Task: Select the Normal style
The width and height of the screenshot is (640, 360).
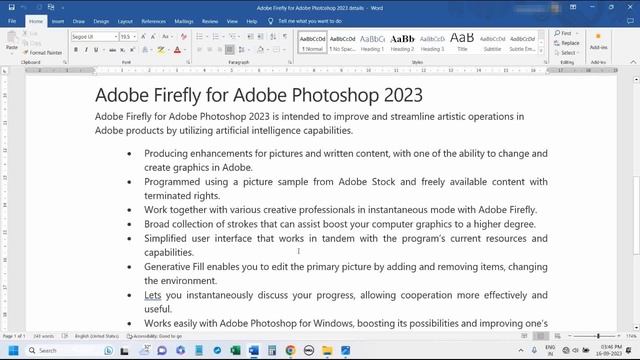Action: coord(312,42)
